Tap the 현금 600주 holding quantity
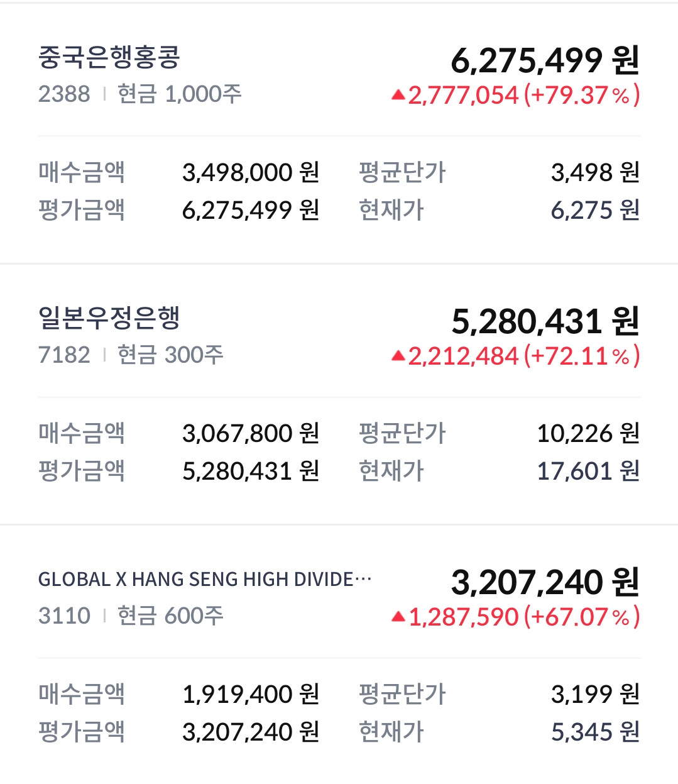Screen dimensions: 678x784 click(x=170, y=616)
